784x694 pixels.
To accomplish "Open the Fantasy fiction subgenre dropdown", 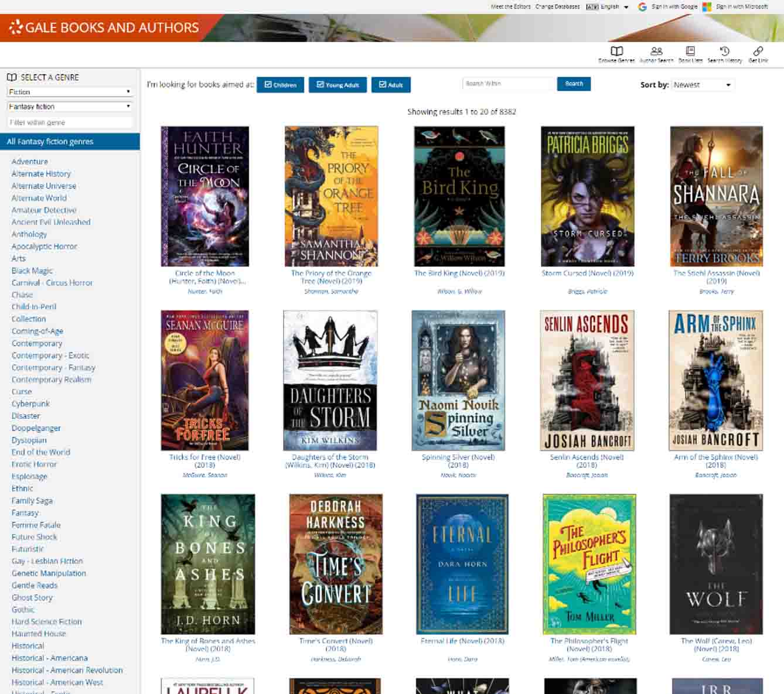I will click(x=70, y=107).
